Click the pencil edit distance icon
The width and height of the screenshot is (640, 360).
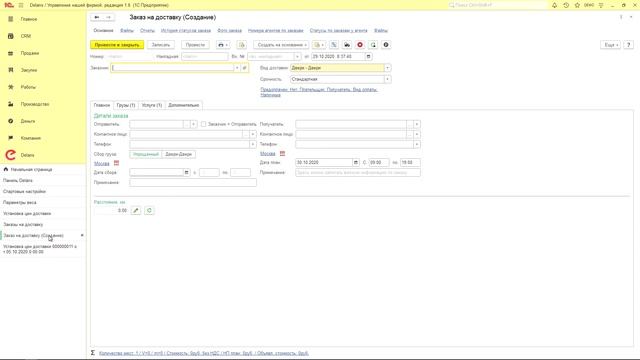click(x=136, y=211)
